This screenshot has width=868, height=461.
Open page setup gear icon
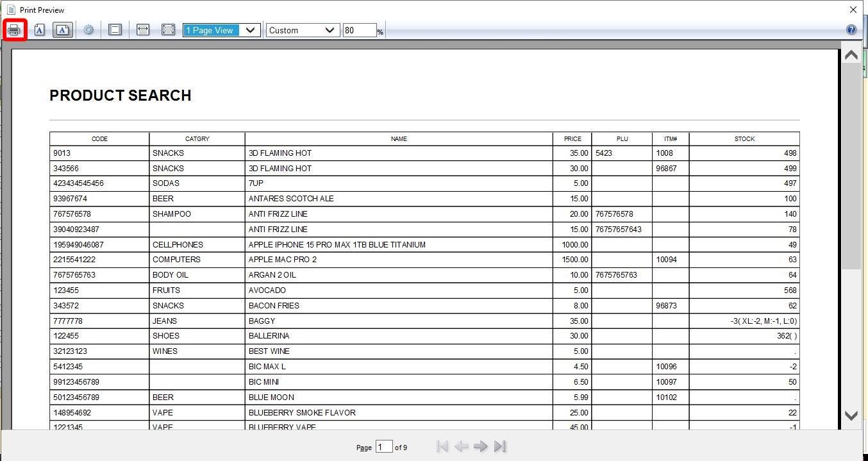pyautogui.click(x=88, y=30)
